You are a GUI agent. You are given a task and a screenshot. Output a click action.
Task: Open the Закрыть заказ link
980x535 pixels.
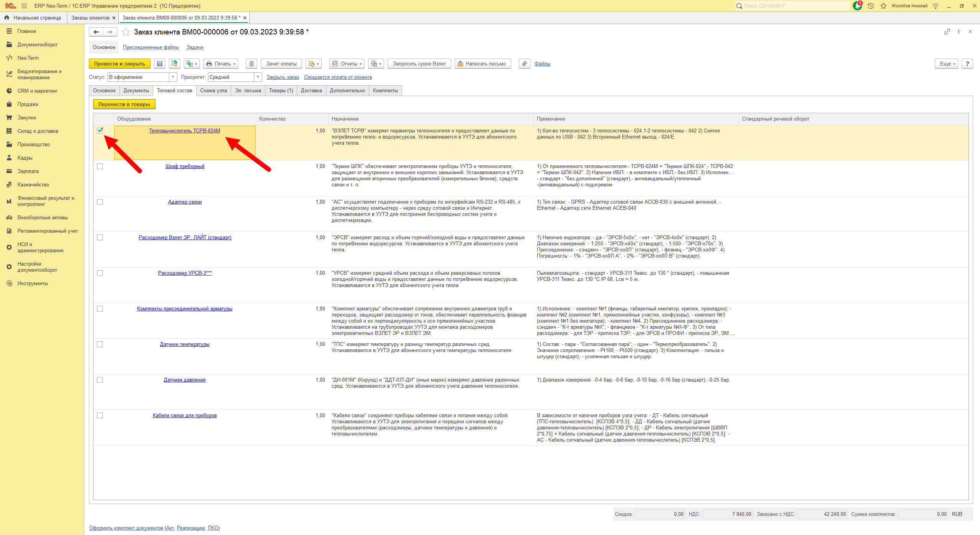pyautogui.click(x=283, y=77)
